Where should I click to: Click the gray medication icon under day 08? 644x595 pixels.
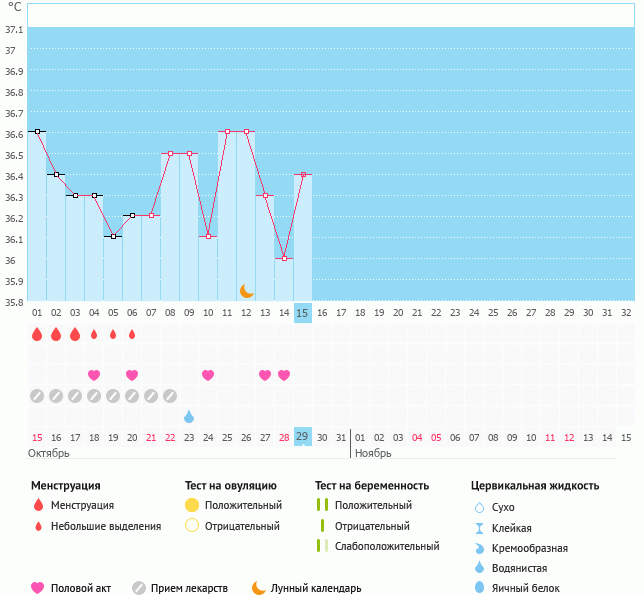(170, 396)
